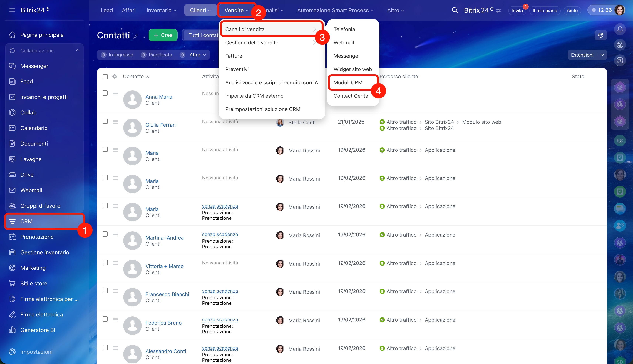Click the green Crea button
This screenshot has height=364, width=633.
coord(163,35)
